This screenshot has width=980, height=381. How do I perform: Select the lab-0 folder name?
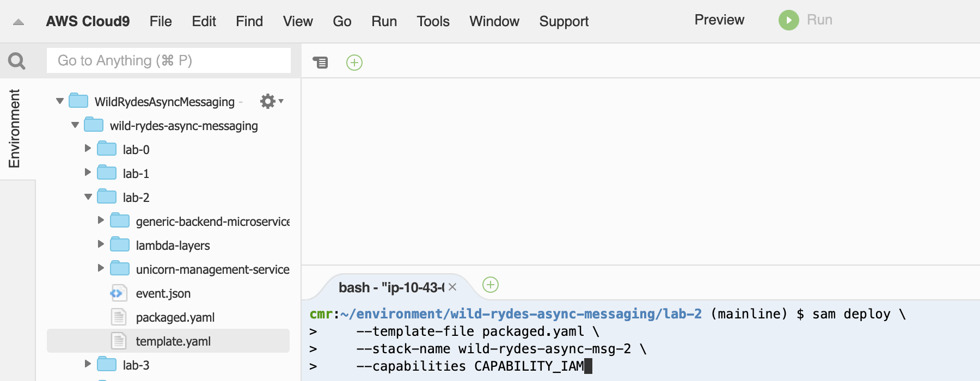(x=136, y=150)
